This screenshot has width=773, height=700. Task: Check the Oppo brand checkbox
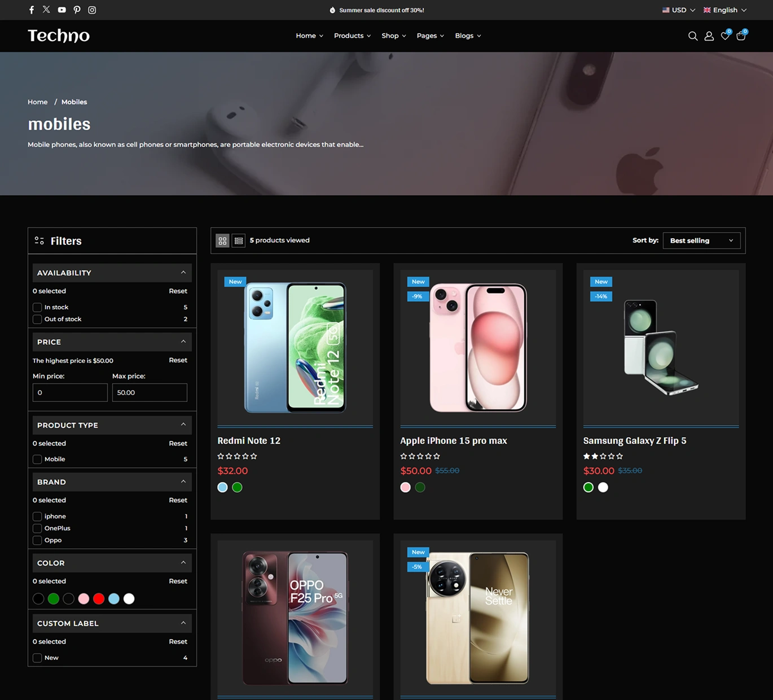click(x=37, y=540)
